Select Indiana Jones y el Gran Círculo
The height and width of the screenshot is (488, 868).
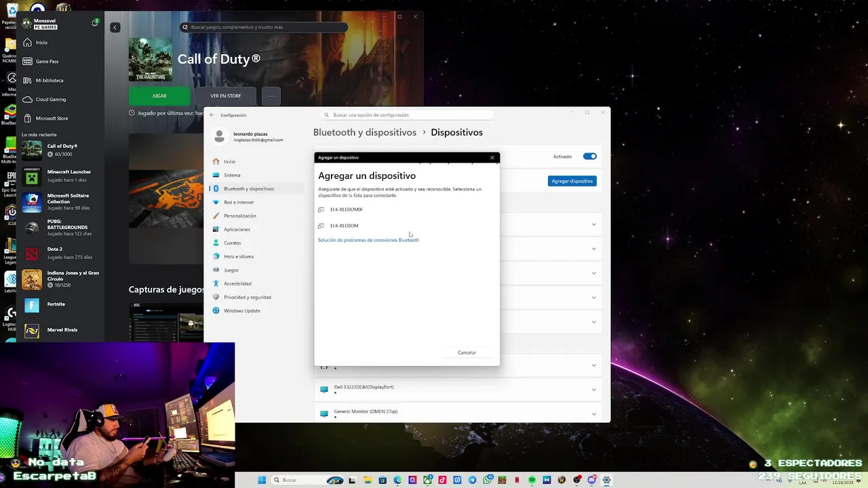(61, 279)
